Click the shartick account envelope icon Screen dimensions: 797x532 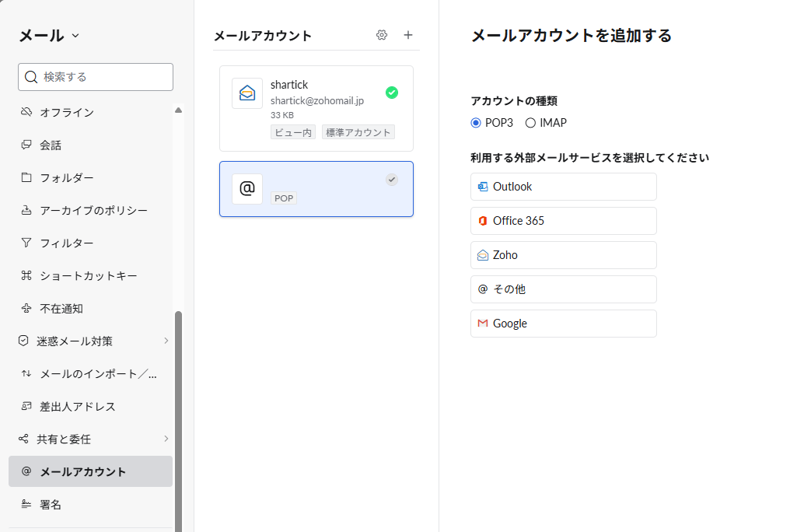(247, 93)
